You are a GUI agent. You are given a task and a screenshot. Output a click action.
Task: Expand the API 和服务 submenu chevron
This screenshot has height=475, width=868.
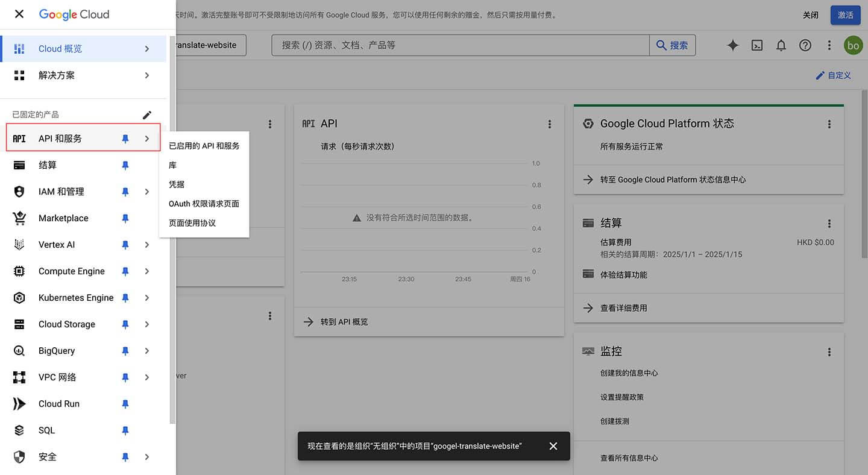147,139
